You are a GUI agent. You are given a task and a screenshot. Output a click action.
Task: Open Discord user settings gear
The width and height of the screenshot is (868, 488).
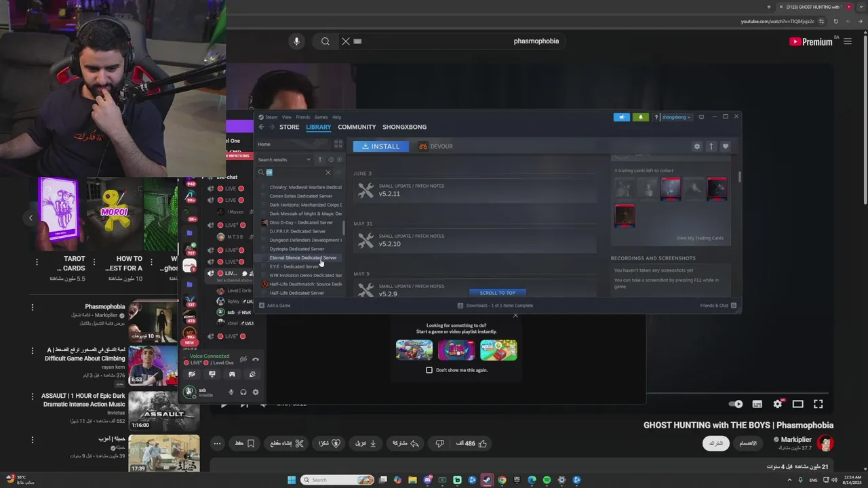pyautogui.click(x=255, y=392)
